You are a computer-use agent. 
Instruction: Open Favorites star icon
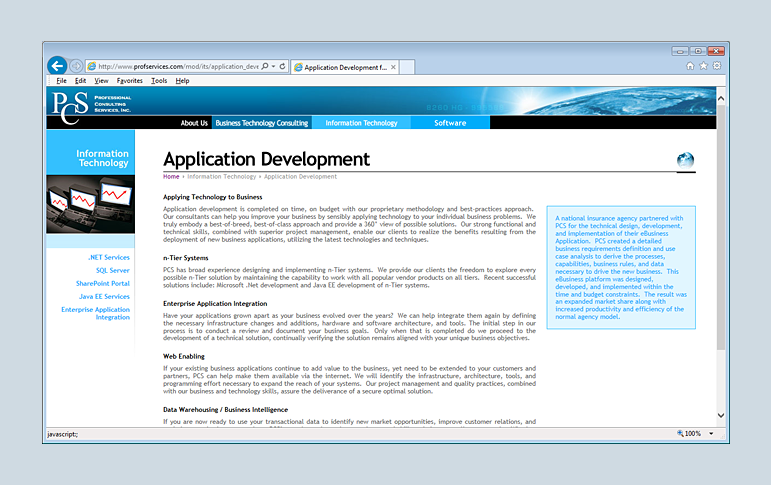pyautogui.click(x=704, y=66)
